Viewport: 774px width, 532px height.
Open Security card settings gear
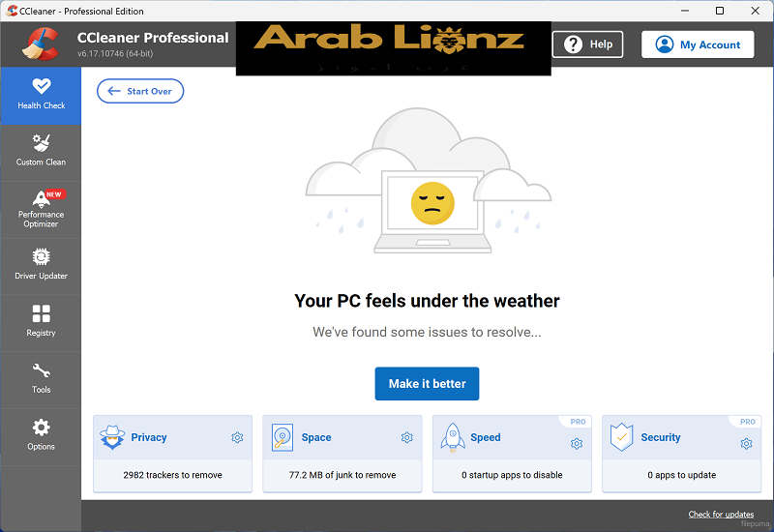click(746, 444)
